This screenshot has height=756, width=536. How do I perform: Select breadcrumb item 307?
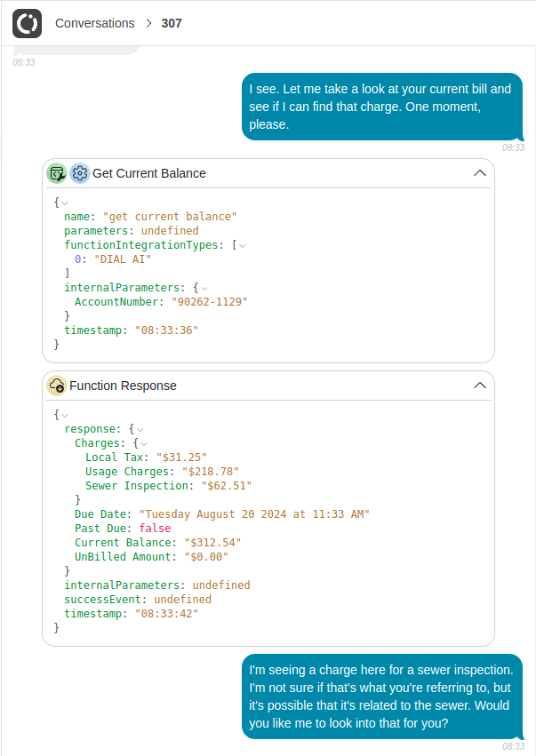(x=172, y=23)
